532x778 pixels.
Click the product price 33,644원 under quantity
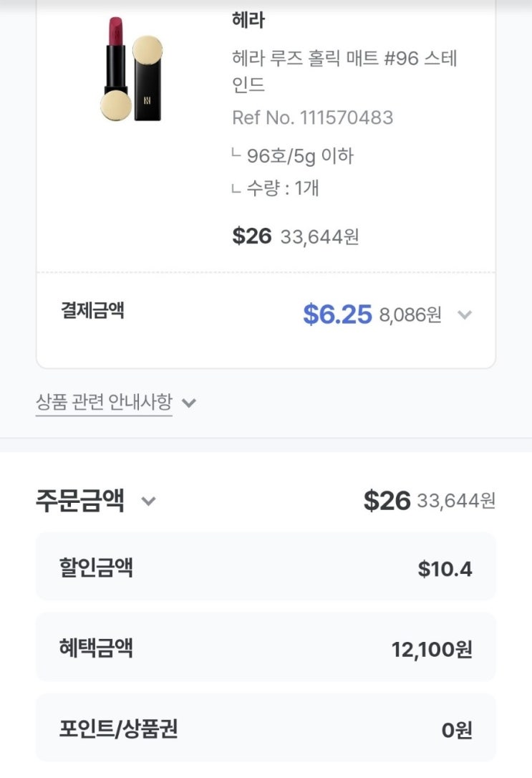pyautogui.click(x=319, y=236)
